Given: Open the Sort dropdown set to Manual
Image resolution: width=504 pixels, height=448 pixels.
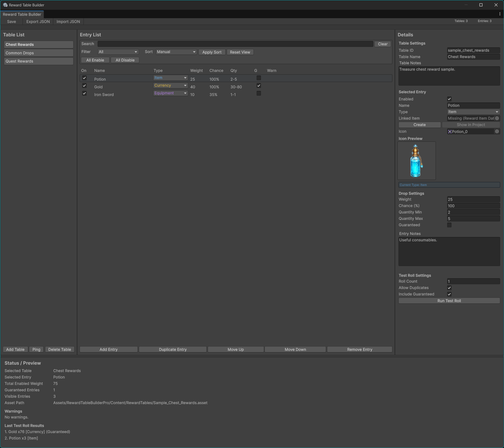Looking at the screenshot, I should point(176,52).
